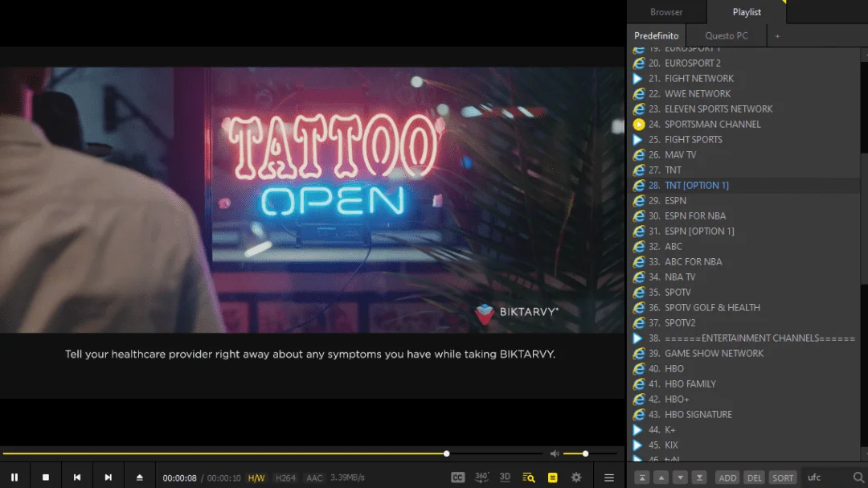Image resolution: width=868 pixels, height=488 pixels.
Task: Toggle closed captions CC icon
Action: tap(458, 477)
